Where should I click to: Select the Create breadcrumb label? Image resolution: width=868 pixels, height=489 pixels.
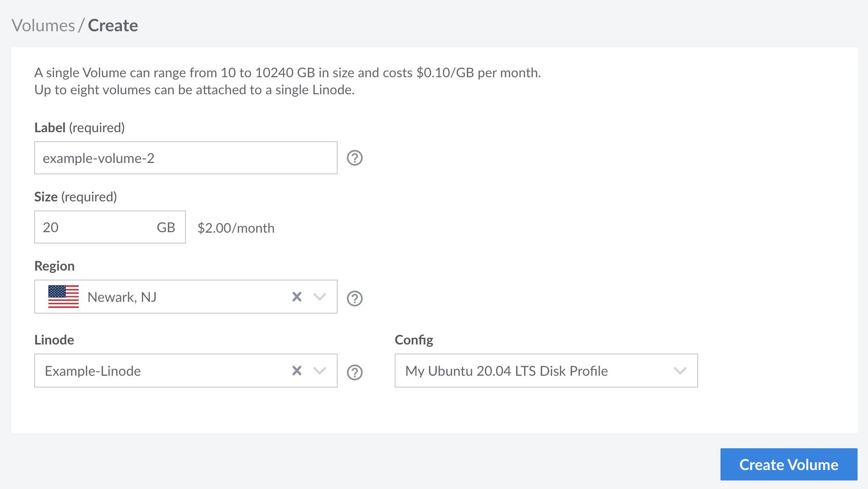(x=113, y=25)
